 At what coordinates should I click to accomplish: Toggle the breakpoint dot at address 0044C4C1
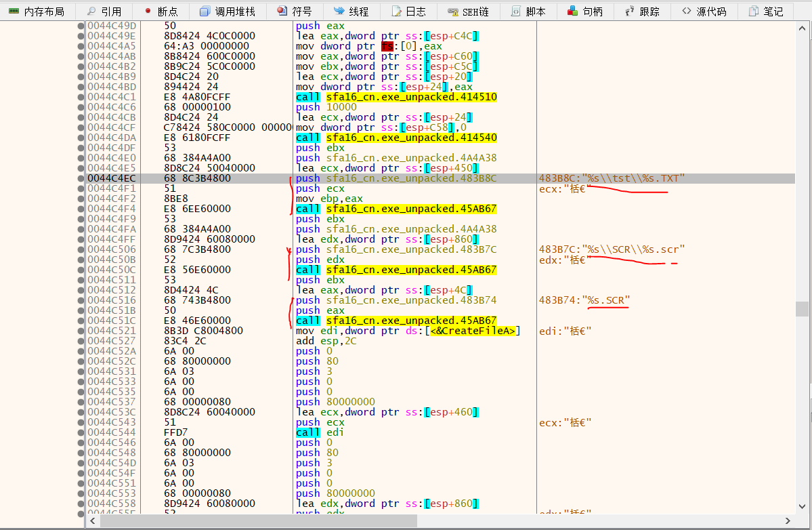[x=81, y=97]
